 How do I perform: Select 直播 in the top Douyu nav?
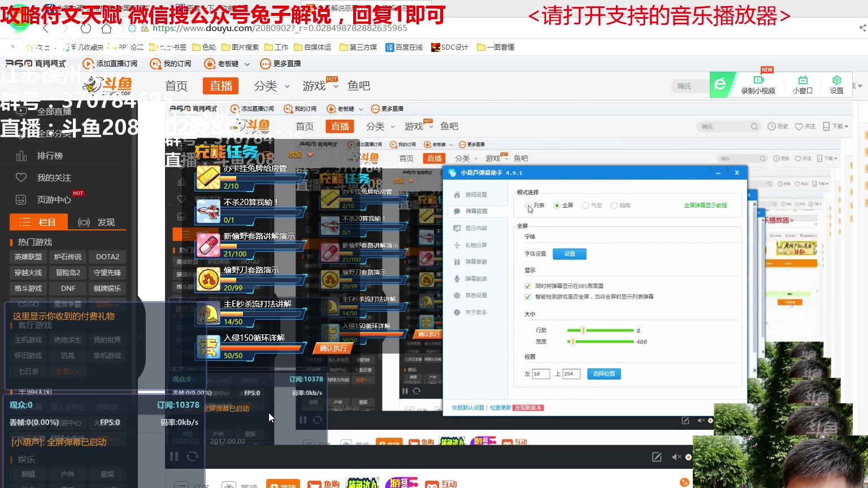point(220,86)
